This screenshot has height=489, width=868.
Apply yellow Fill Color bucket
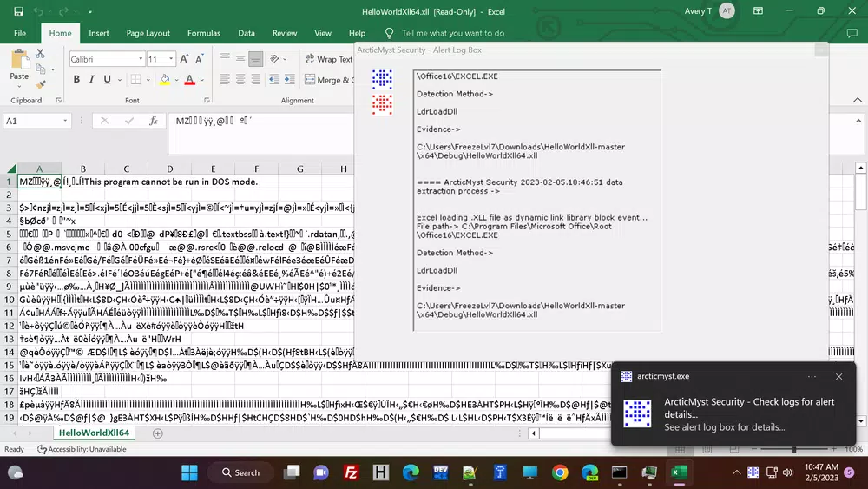pos(164,80)
